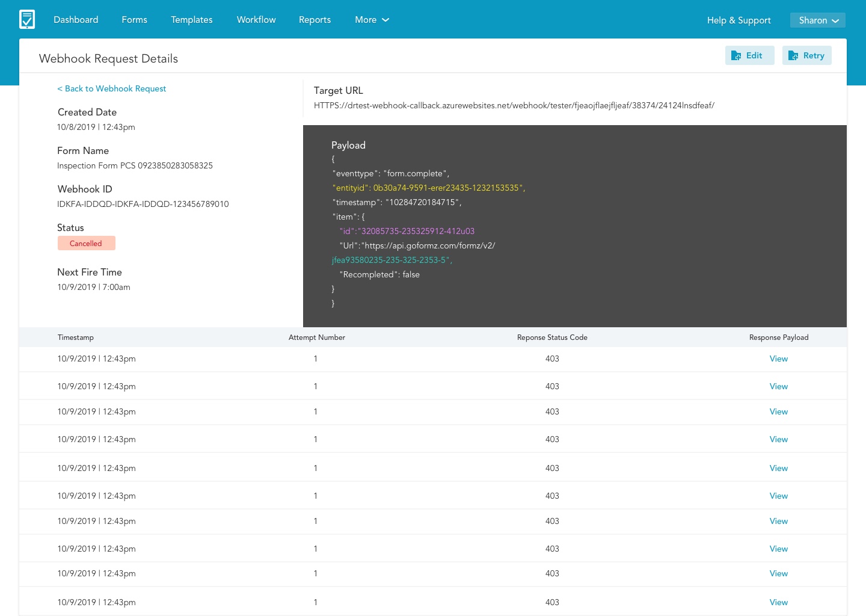Click the Cancelled status badge
The width and height of the screenshot is (866, 616).
coord(86,244)
